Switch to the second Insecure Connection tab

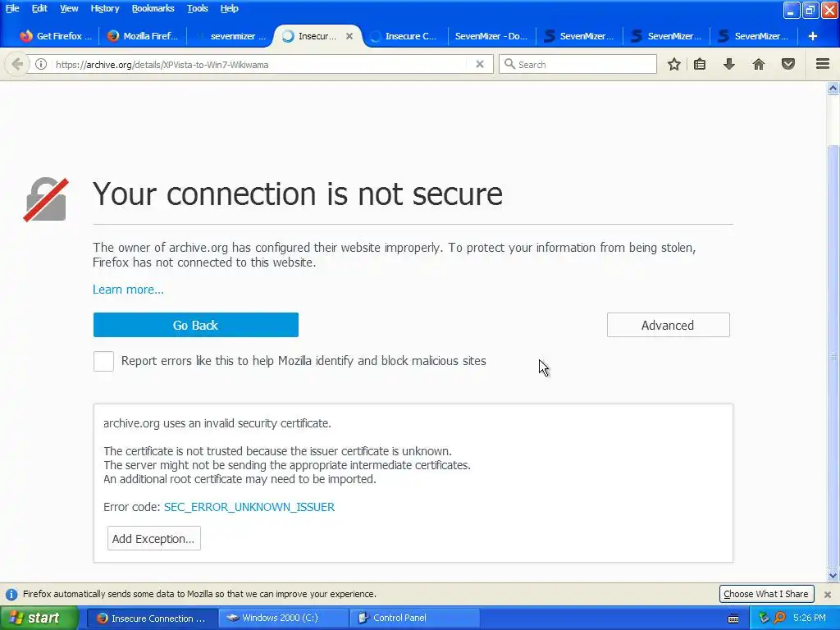pos(405,36)
